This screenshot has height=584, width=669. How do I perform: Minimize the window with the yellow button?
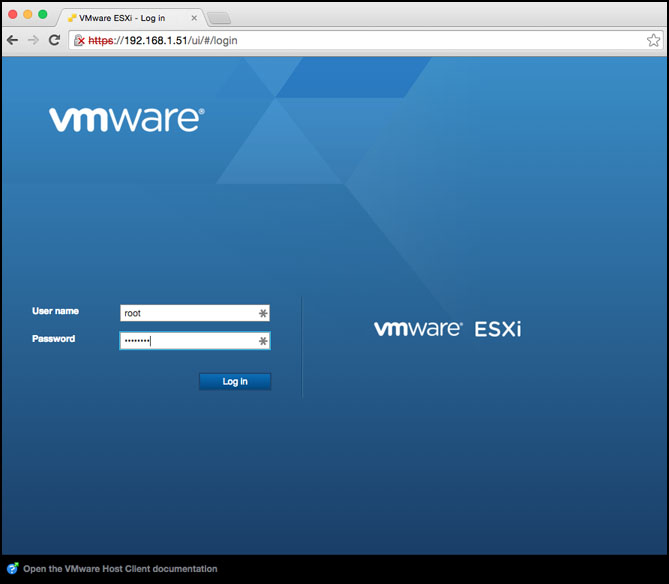click(x=28, y=15)
